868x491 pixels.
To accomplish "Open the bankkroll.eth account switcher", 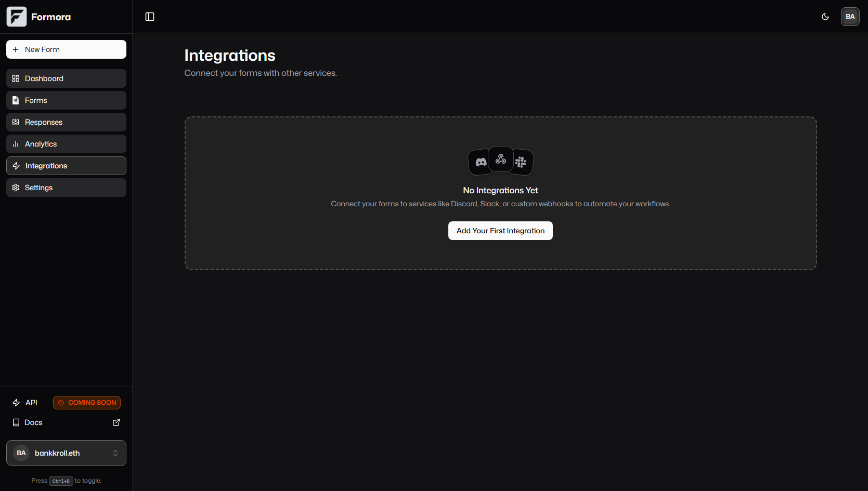I will [x=66, y=453].
